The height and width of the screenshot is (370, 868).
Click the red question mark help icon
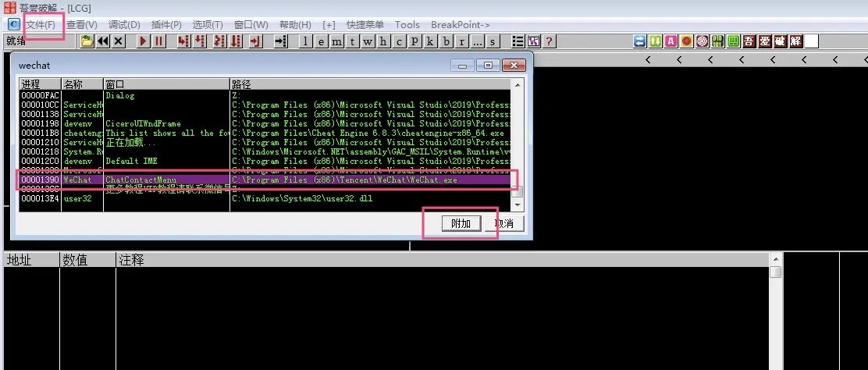[550, 41]
